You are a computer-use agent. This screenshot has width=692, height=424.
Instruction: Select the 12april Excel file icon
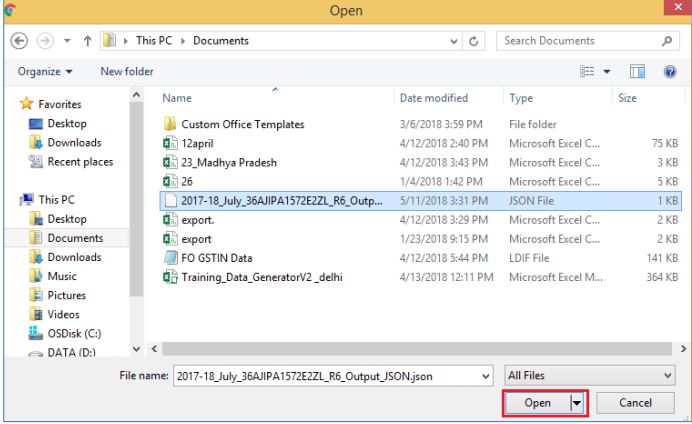[x=170, y=143]
